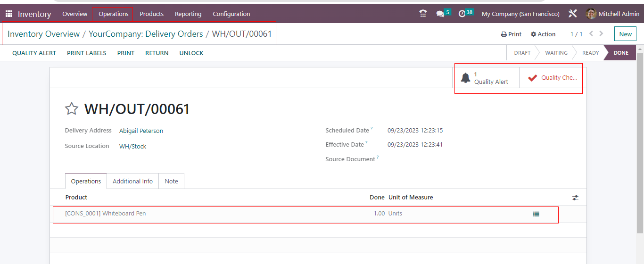The width and height of the screenshot is (644, 264).
Task: Open the Operations menu
Action: tap(113, 14)
